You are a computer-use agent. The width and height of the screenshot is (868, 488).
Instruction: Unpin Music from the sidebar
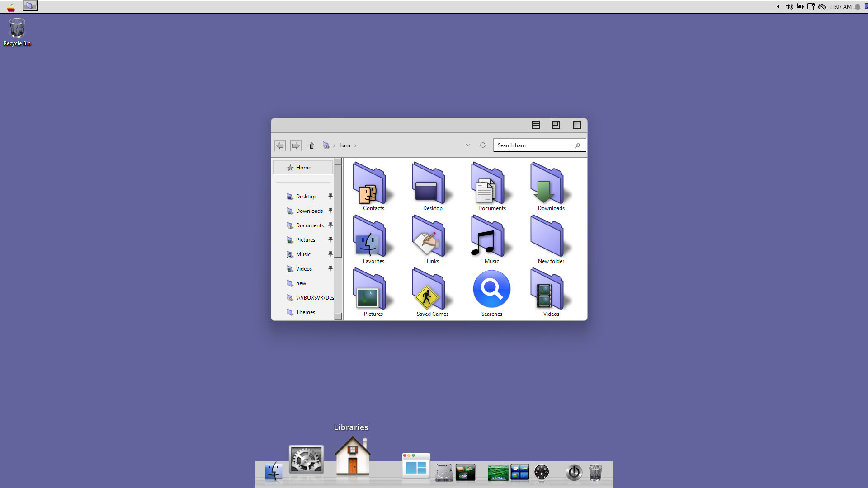click(330, 254)
